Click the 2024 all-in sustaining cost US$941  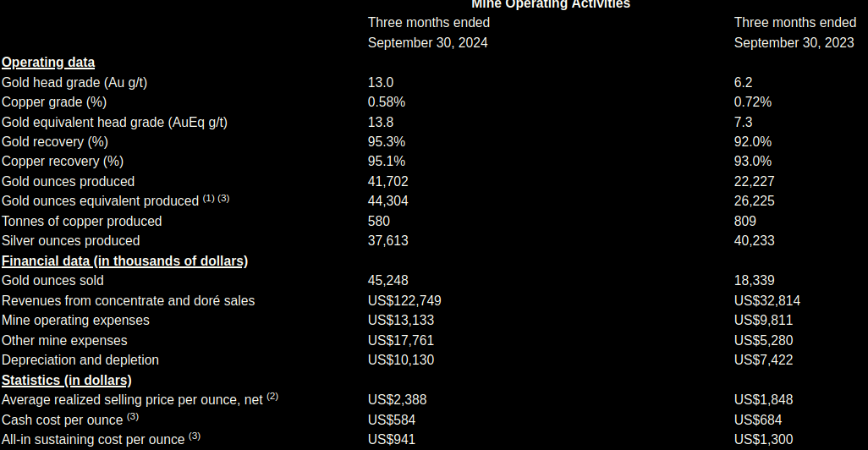pyautogui.click(x=392, y=439)
